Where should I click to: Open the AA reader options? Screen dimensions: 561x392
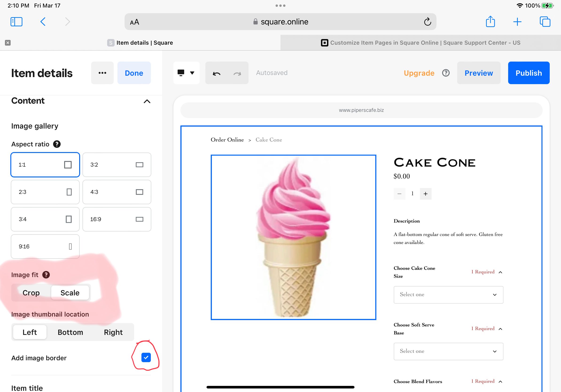[134, 22]
